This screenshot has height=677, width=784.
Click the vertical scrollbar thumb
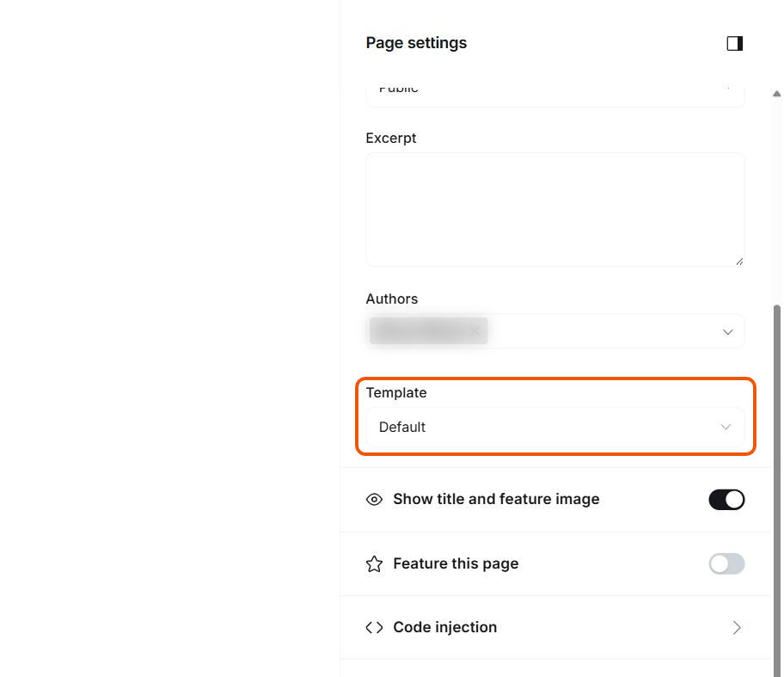pos(776,490)
